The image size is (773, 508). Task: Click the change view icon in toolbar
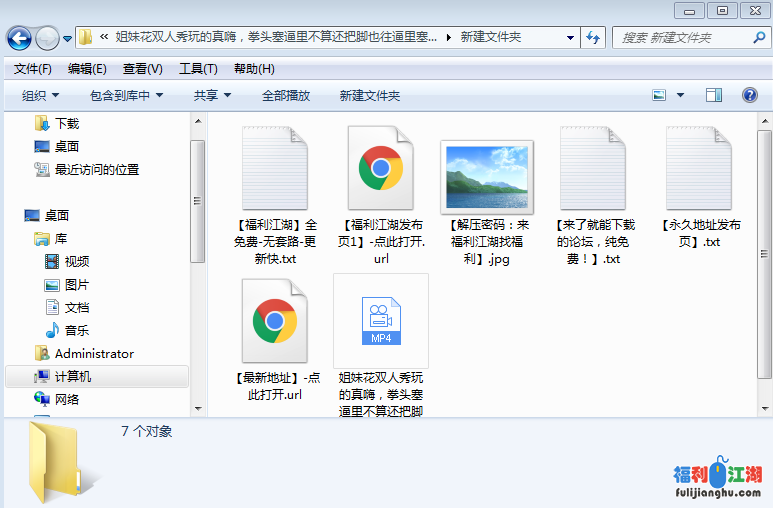point(659,95)
